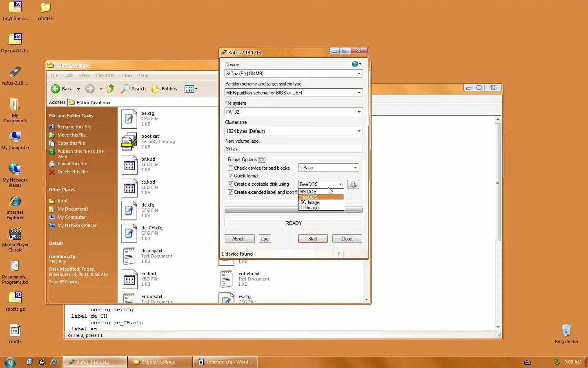Click Explorer Address bar path
Image resolution: width=588 pixels, height=368 pixels.
point(94,103)
